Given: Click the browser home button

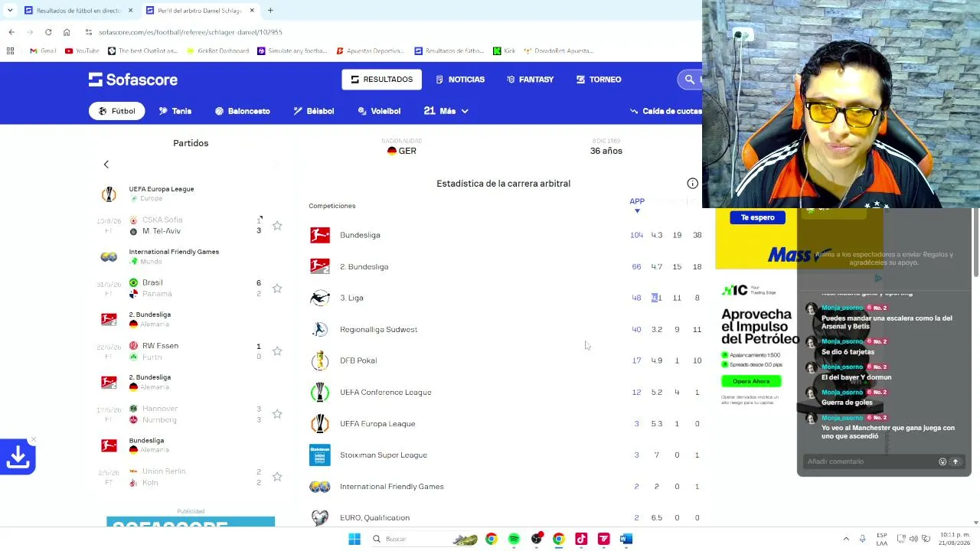Looking at the screenshot, I should (x=67, y=32).
